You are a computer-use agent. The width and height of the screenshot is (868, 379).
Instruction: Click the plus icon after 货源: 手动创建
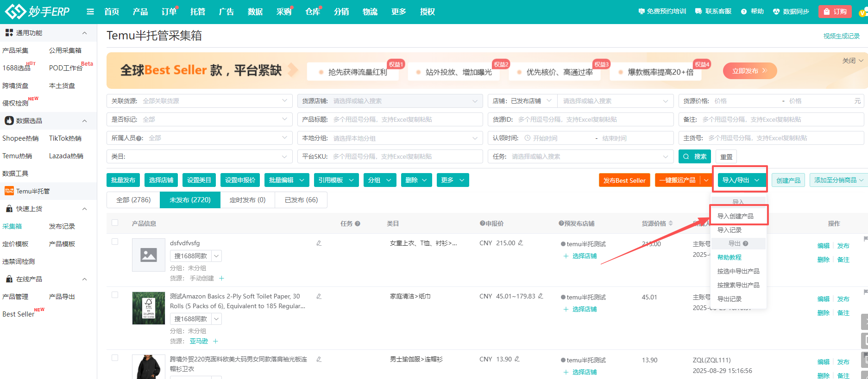[x=221, y=278]
